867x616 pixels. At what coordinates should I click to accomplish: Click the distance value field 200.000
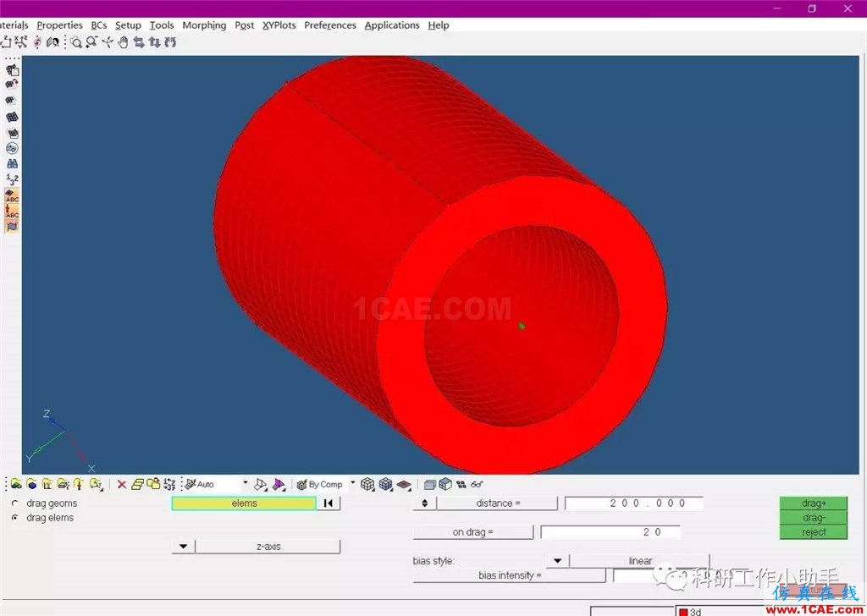[633, 503]
